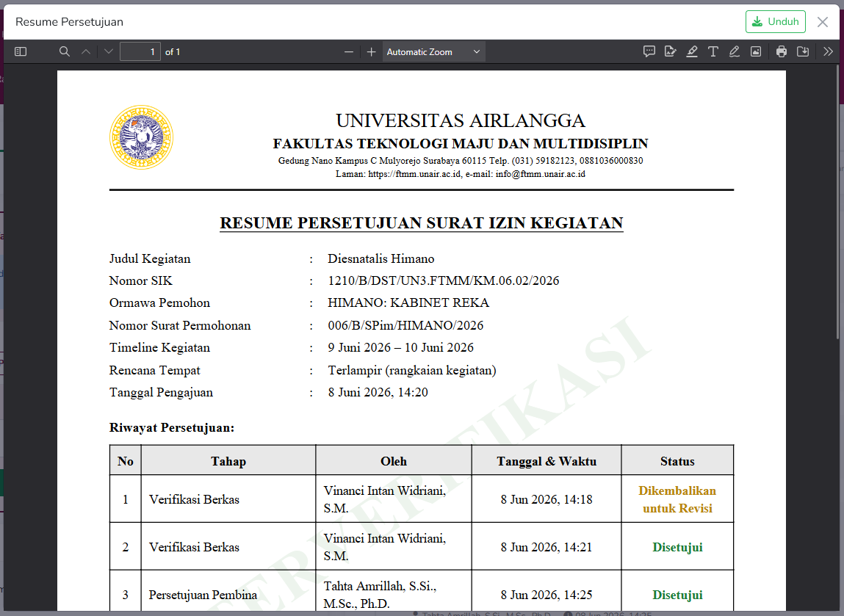Viewport: 844px width, 616px height.
Task: Click '8 Jun 2026, 14:21' timestamp
Action: 547,547
